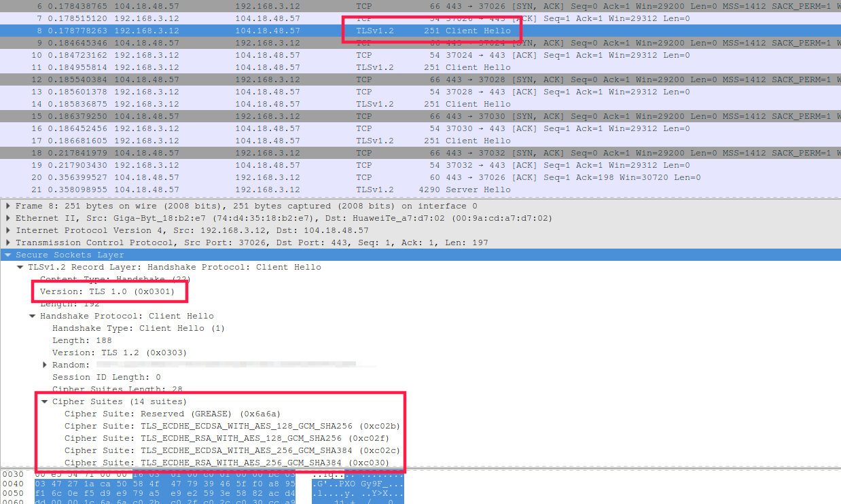Select packet 12 SYN, ACK row
Screen dimensions: 841x504
[x=420, y=79]
